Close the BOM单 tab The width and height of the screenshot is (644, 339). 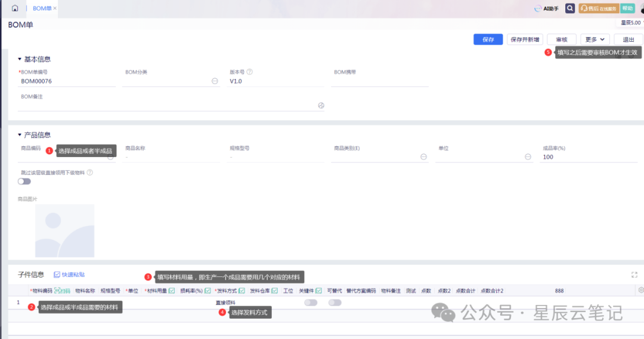(x=55, y=8)
